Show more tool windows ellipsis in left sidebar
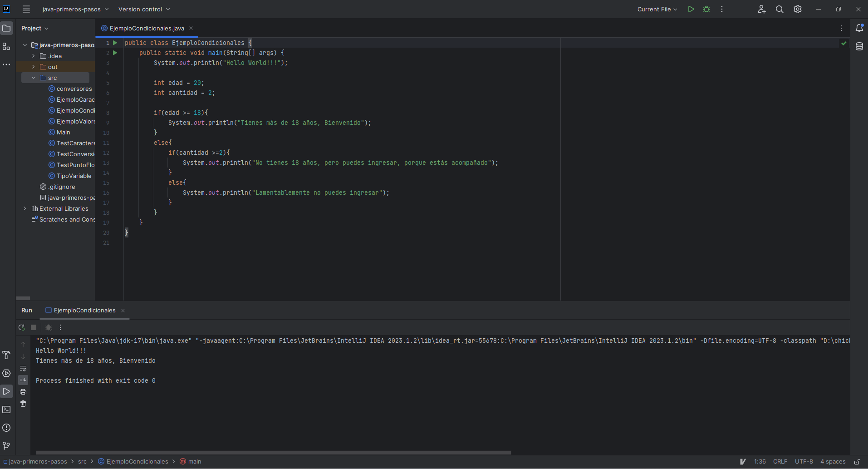868x469 pixels. click(6, 64)
